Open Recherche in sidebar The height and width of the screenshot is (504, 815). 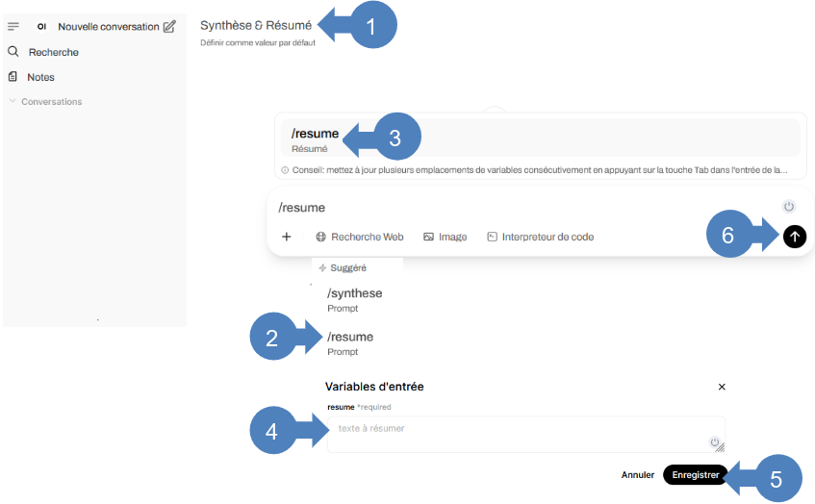click(54, 52)
